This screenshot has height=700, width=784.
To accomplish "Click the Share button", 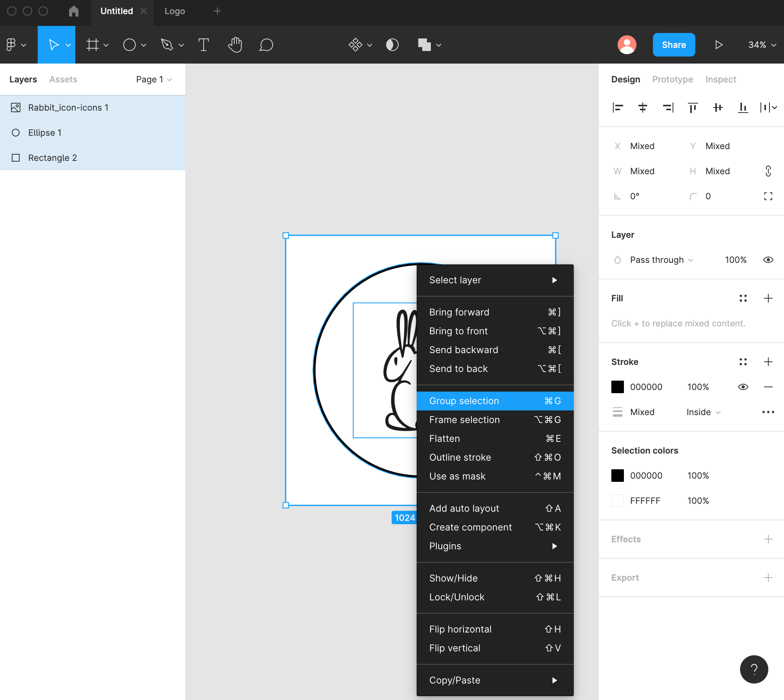I will pyautogui.click(x=674, y=45).
